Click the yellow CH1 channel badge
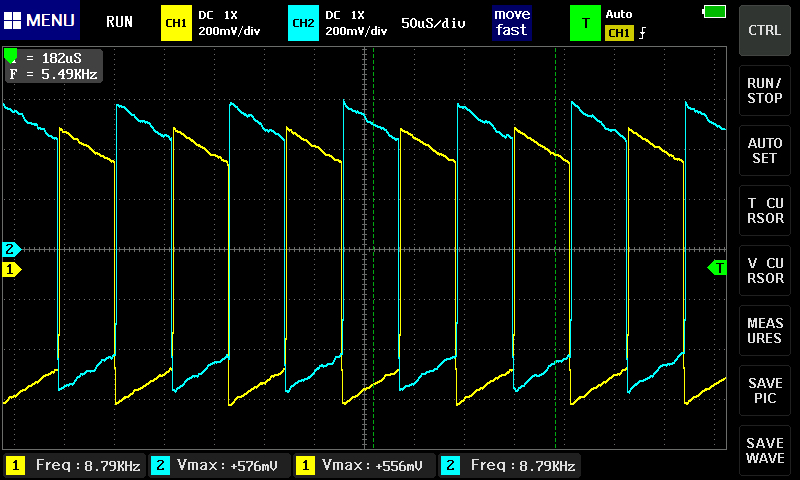This screenshot has width=800, height=480. pyautogui.click(x=175, y=22)
